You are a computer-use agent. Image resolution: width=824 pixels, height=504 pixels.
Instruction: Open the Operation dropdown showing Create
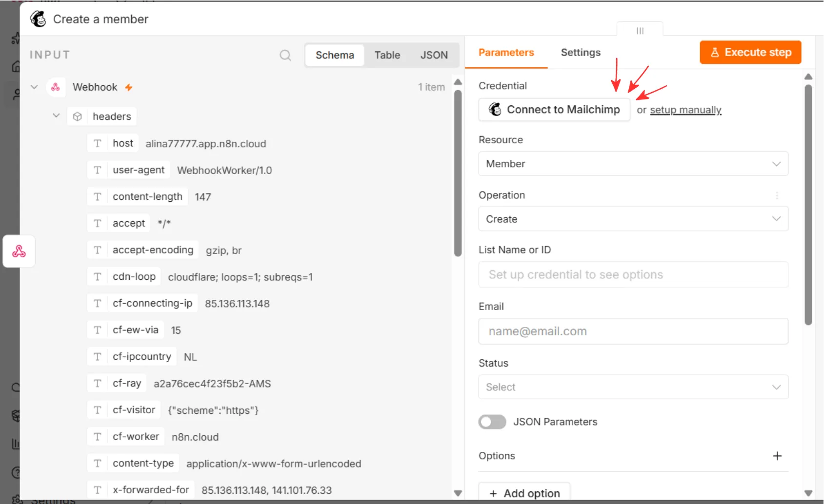pos(633,219)
